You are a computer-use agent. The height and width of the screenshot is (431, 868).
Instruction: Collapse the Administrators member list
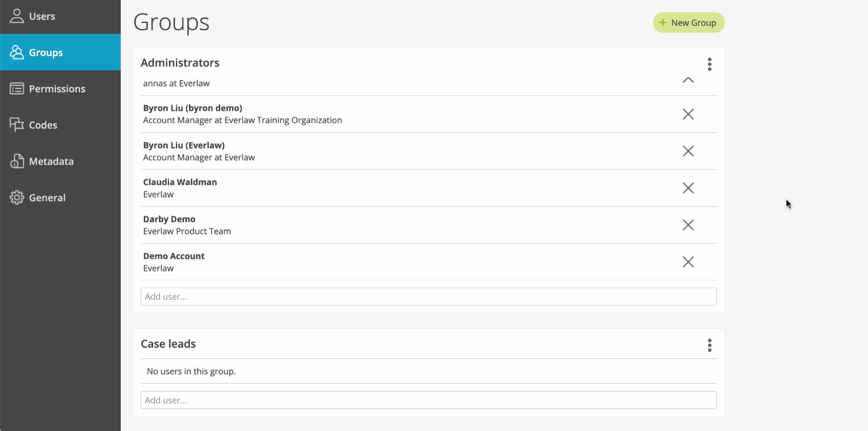688,81
